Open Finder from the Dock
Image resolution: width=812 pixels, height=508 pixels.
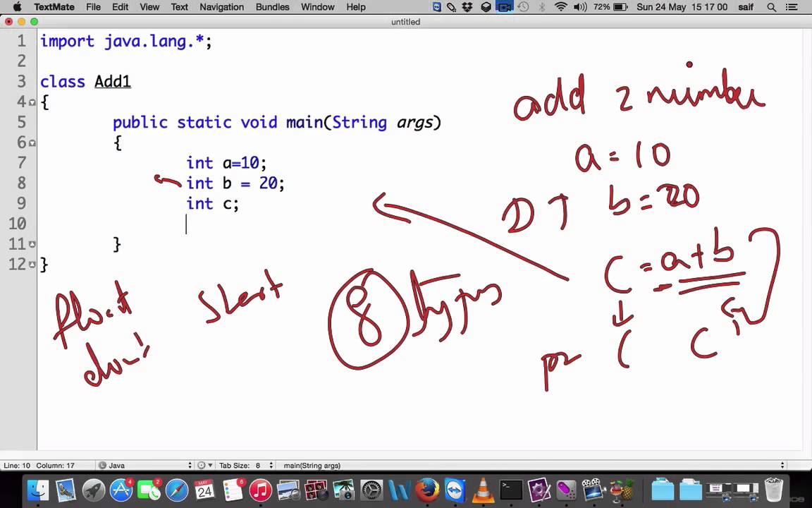(x=38, y=490)
